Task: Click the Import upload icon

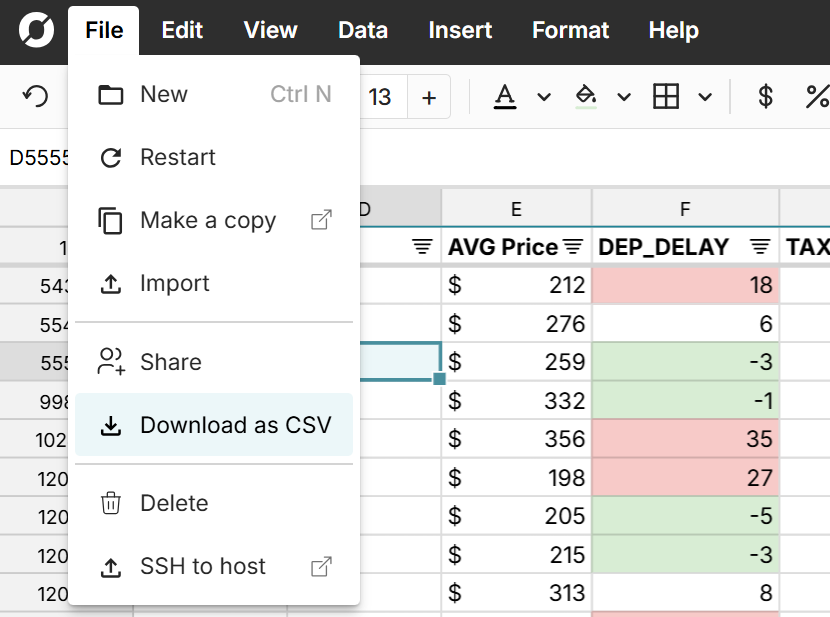Action: click(x=113, y=283)
